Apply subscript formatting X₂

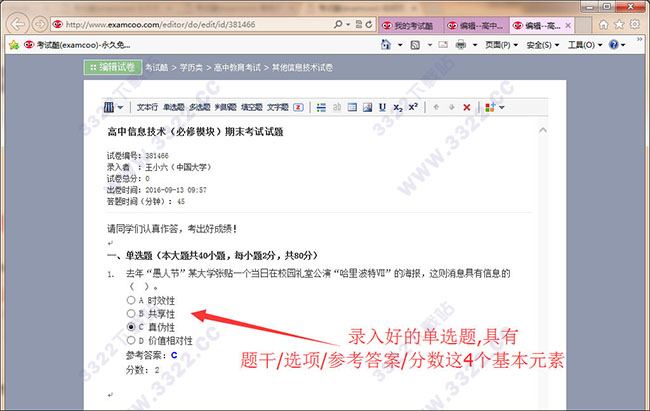click(398, 108)
